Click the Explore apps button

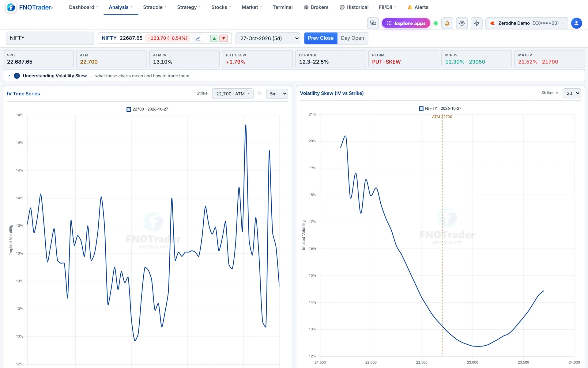click(x=406, y=23)
